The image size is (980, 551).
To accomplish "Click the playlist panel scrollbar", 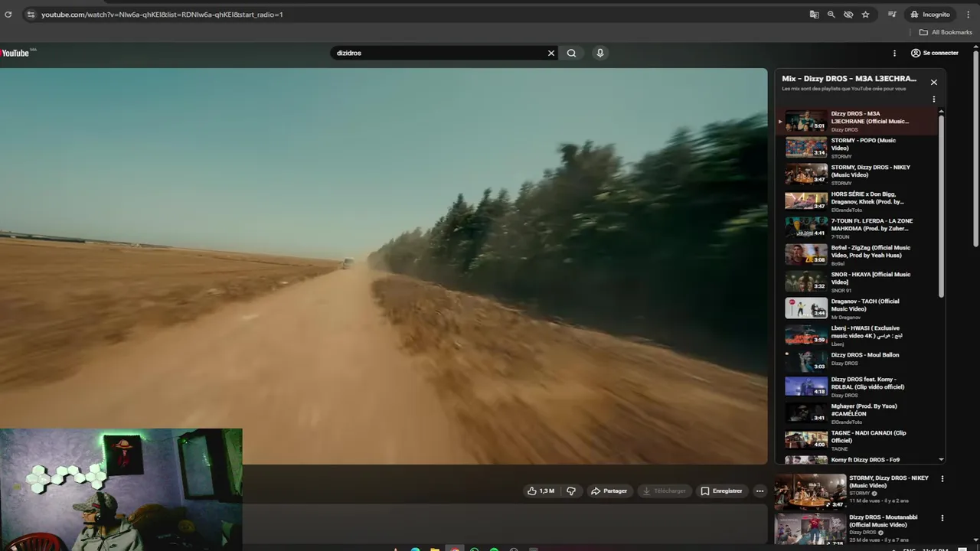I will [941, 207].
